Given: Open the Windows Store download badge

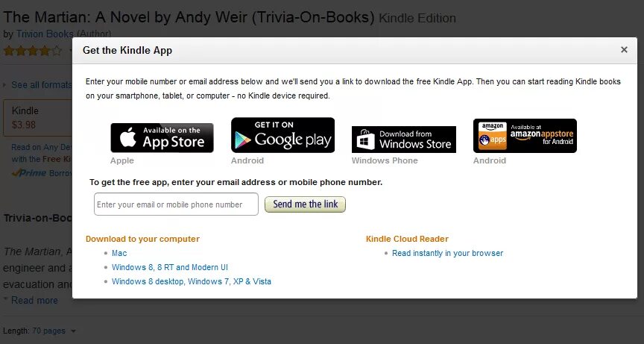Looking at the screenshot, I should point(404,140).
